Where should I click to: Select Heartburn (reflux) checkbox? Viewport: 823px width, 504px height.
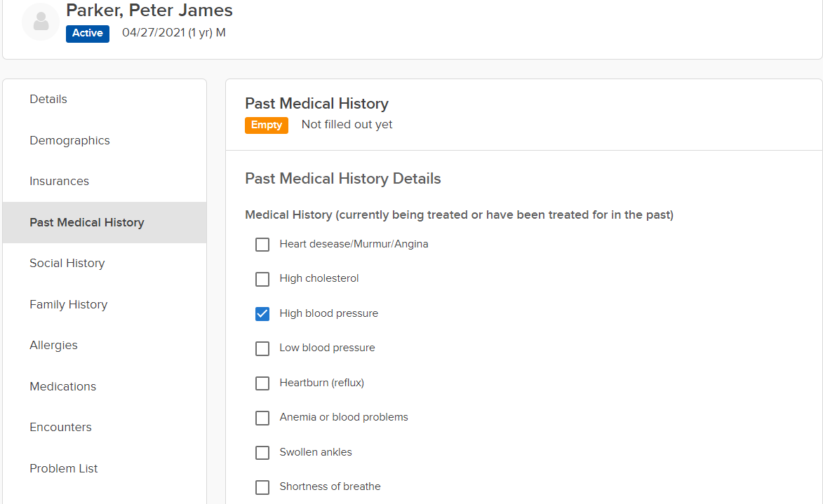coord(262,383)
